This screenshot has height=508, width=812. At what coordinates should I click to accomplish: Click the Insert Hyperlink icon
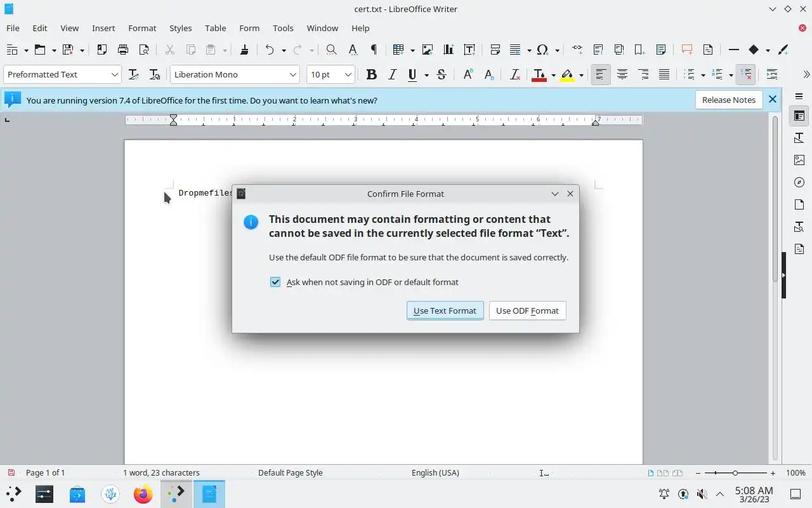point(577,50)
